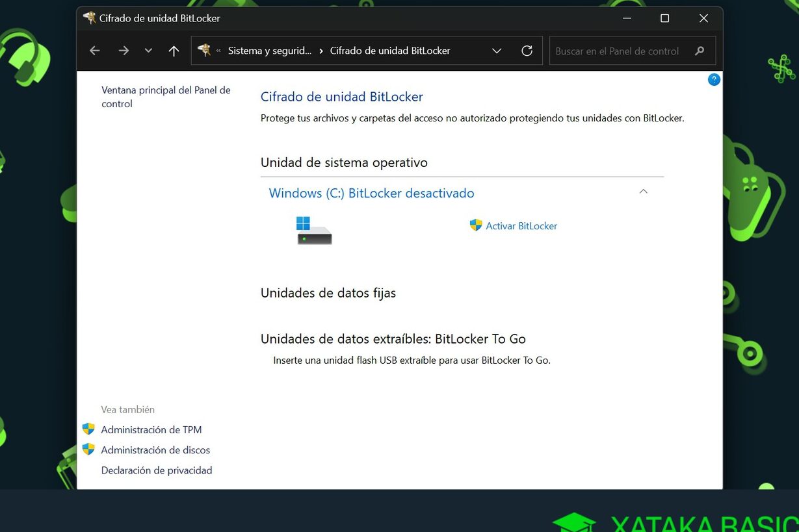This screenshot has height=532, width=799.
Task: Select Cifrado de unidad BitLocker in the breadcrumb
Action: [x=390, y=50]
